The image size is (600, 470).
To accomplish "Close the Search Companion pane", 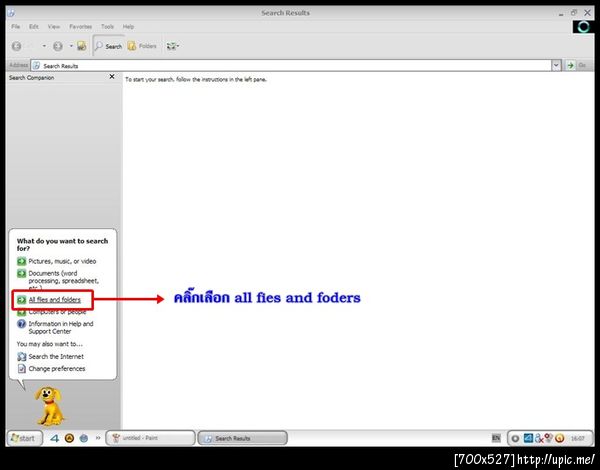I will [x=112, y=77].
